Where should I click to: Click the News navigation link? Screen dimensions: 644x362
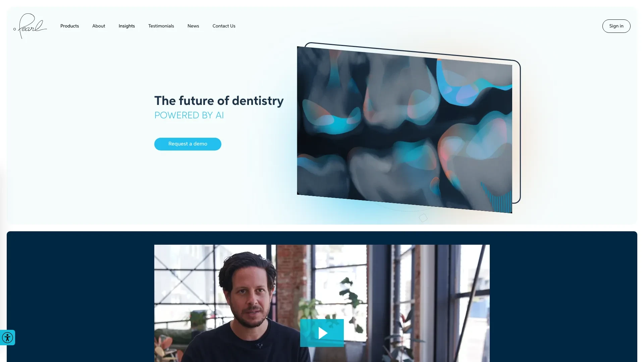click(x=193, y=25)
